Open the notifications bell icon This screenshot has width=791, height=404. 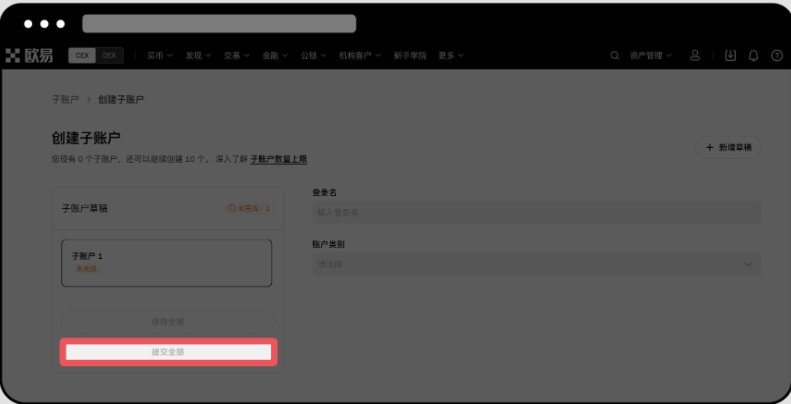click(x=753, y=56)
